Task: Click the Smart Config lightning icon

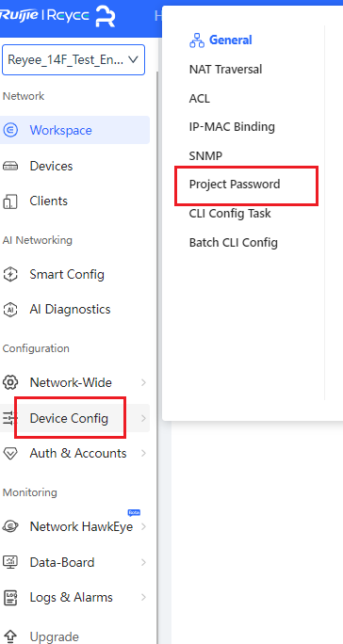Action: tap(9, 274)
